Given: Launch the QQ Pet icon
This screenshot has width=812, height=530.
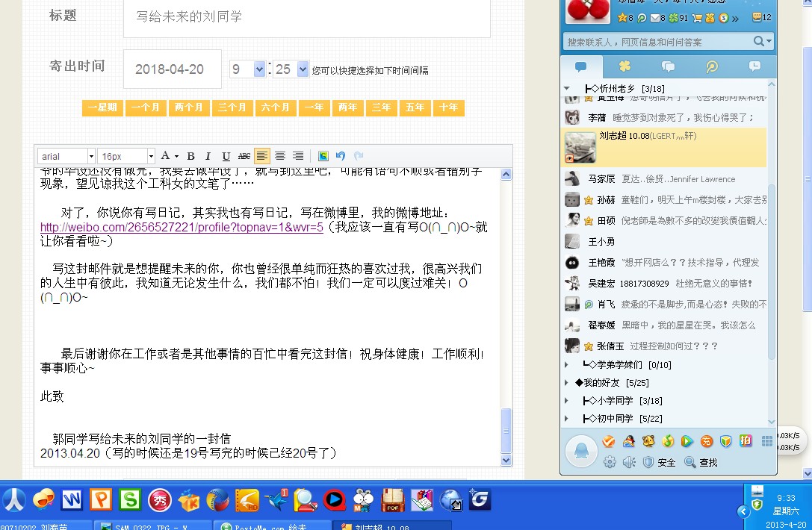Looking at the screenshot, I should click(648, 442).
